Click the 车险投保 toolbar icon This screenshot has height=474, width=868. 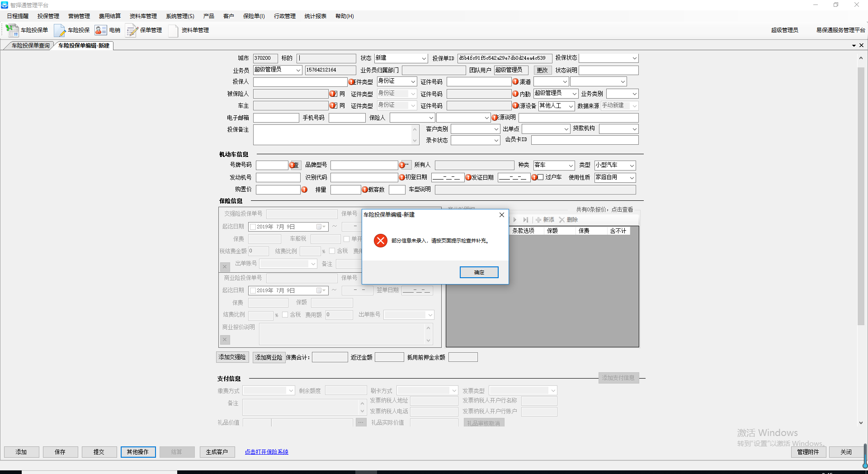point(72,30)
